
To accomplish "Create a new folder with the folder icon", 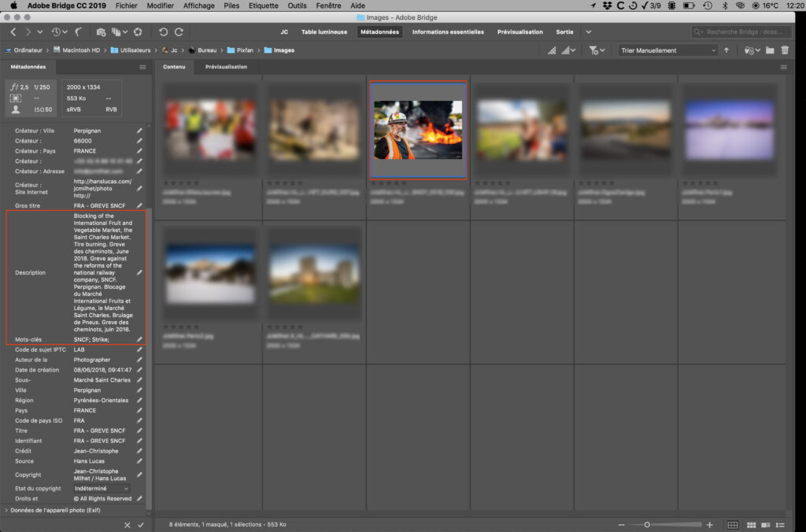I will 769,50.
